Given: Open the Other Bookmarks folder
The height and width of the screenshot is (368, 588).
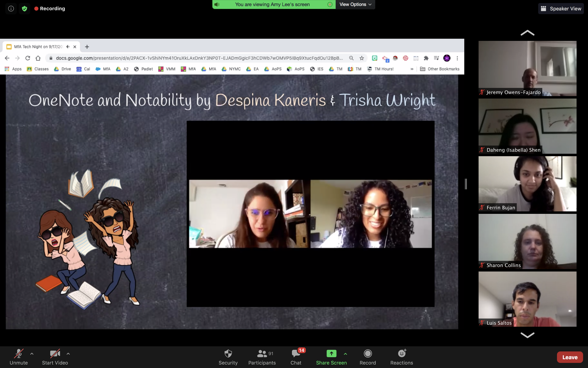Looking at the screenshot, I should [x=440, y=69].
